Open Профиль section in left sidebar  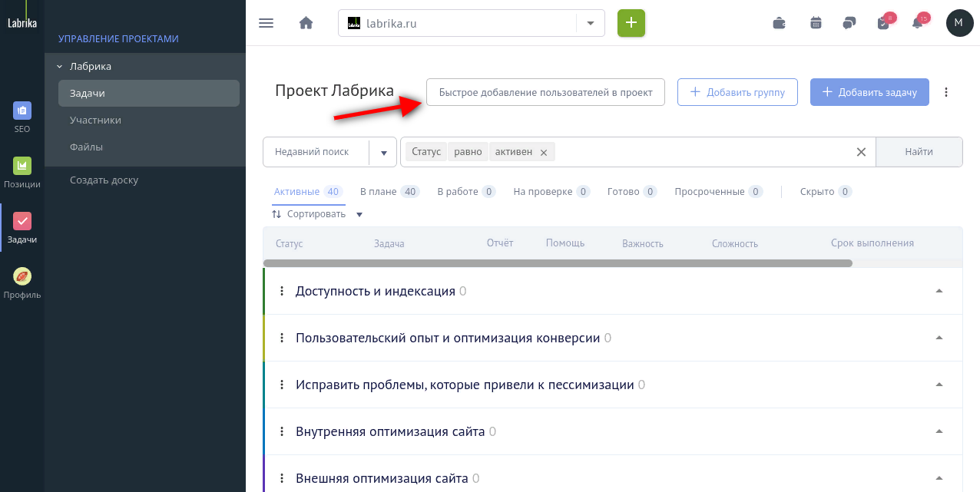tap(22, 283)
